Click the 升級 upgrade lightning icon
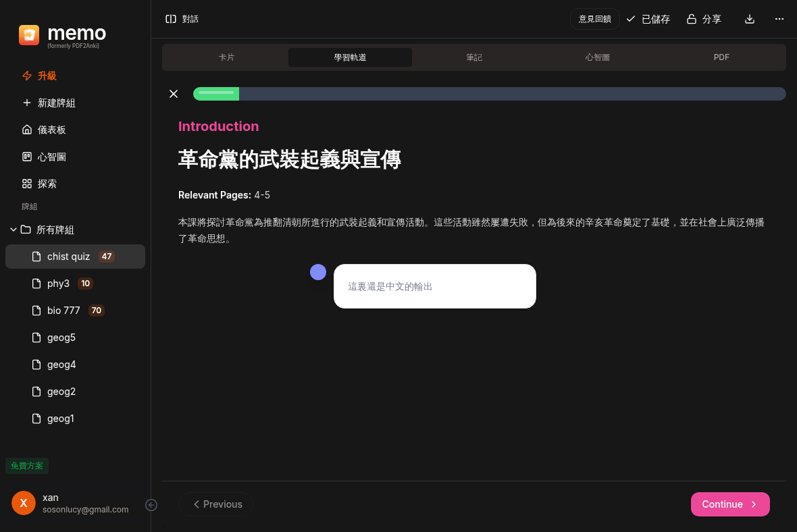The height and width of the screenshot is (532, 797). pyautogui.click(x=27, y=76)
